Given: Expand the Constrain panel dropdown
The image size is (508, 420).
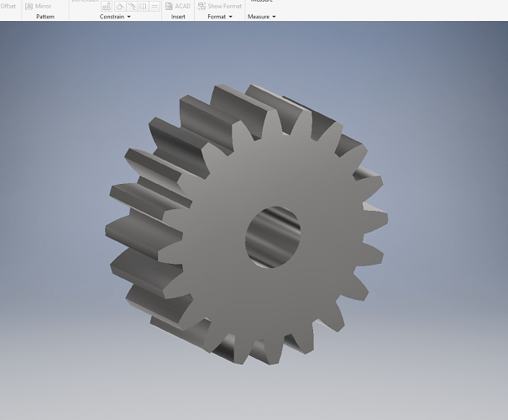Looking at the screenshot, I should click(129, 17).
